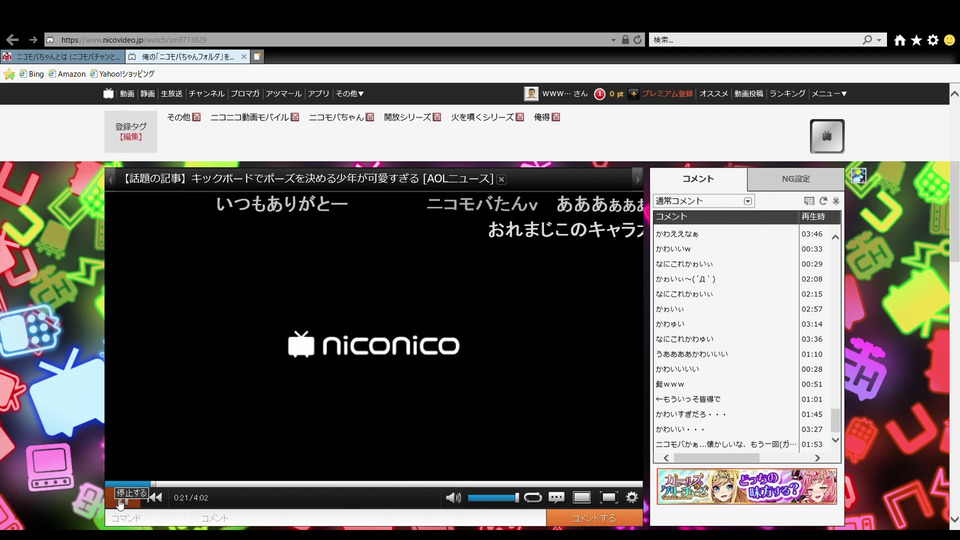Click the user avatar icon in nav bar
The width and height of the screenshot is (960, 540).
click(x=531, y=94)
